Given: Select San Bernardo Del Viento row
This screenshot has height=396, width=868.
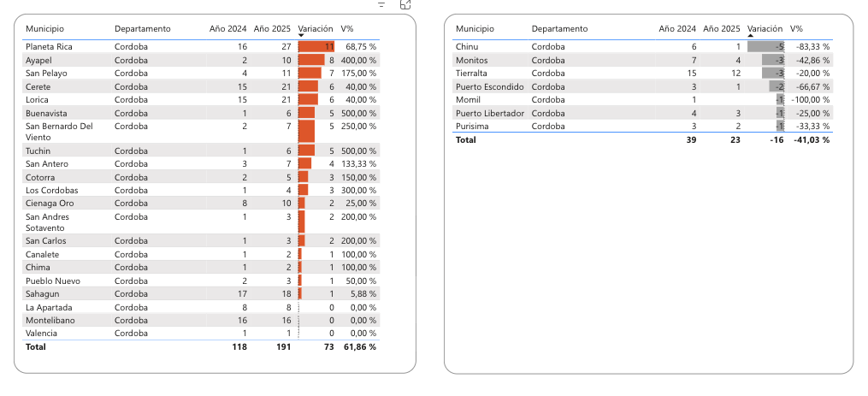Looking at the screenshot, I should 59,131.
